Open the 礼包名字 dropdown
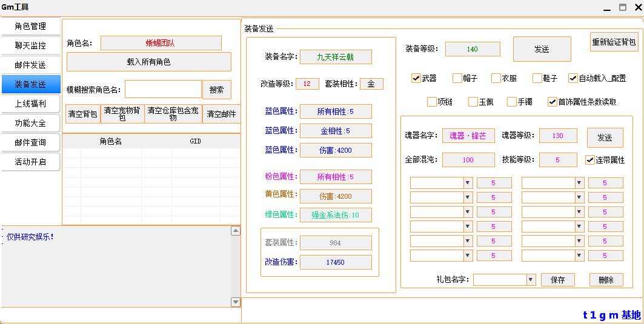644x324 pixels. click(531, 280)
